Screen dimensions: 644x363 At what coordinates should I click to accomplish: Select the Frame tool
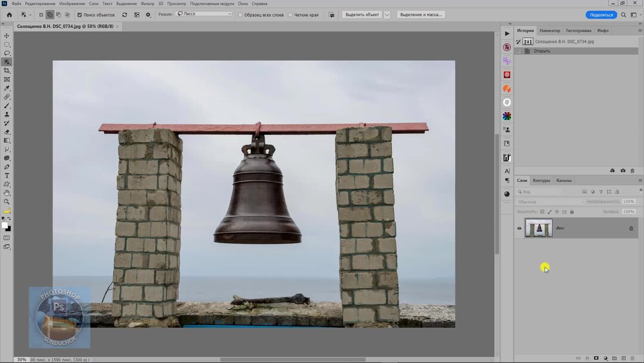(7, 79)
